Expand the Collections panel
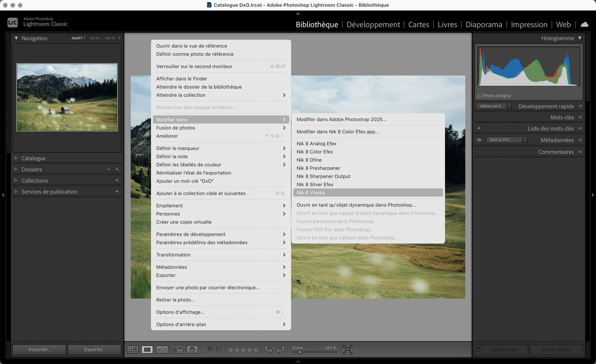The height and width of the screenshot is (364, 596). click(16, 180)
